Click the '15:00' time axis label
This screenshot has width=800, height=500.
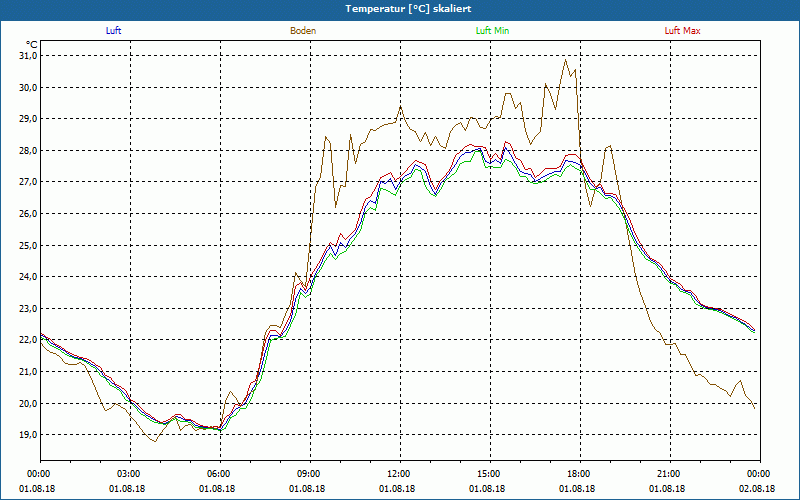point(490,474)
